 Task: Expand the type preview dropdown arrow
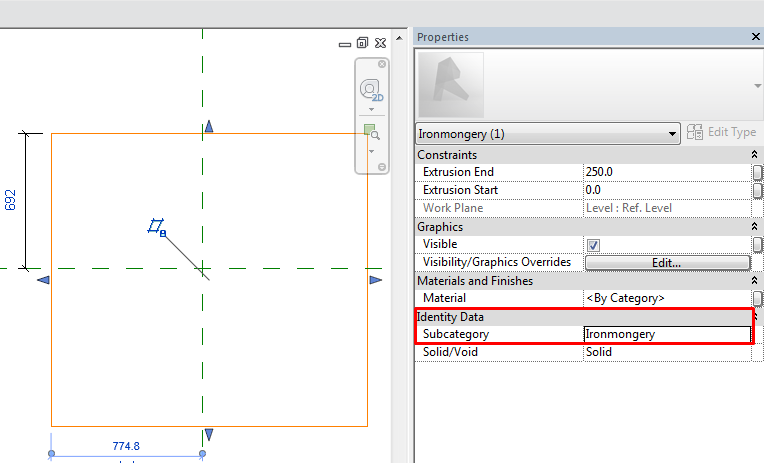[x=758, y=86]
